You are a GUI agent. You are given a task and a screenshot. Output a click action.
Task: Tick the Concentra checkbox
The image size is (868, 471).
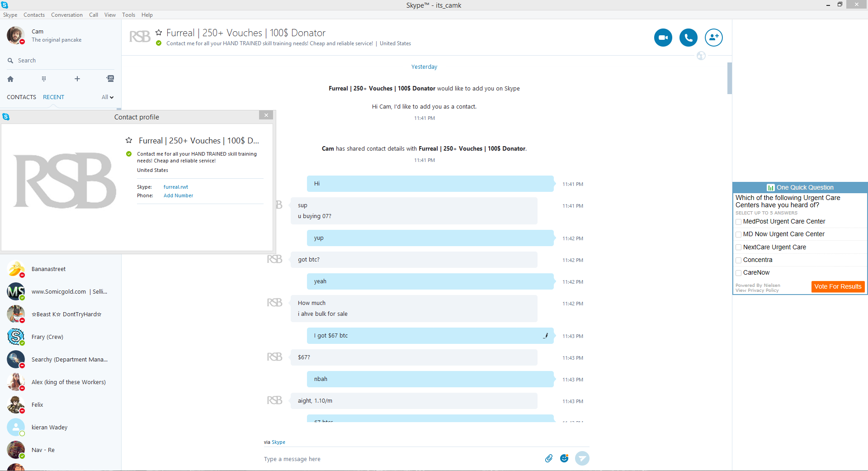pos(738,260)
